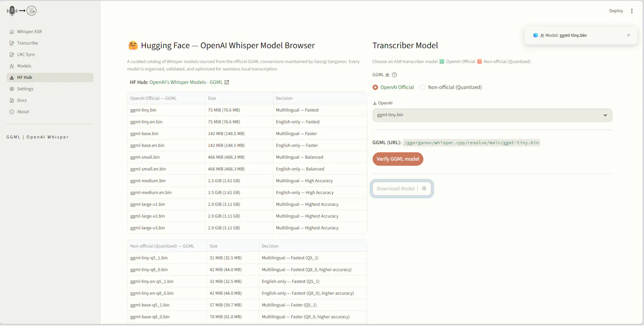Click the Models sidebar icon
The width and height of the screenshot is (644, 326).
pyautogui.click(x=12, y=66)
